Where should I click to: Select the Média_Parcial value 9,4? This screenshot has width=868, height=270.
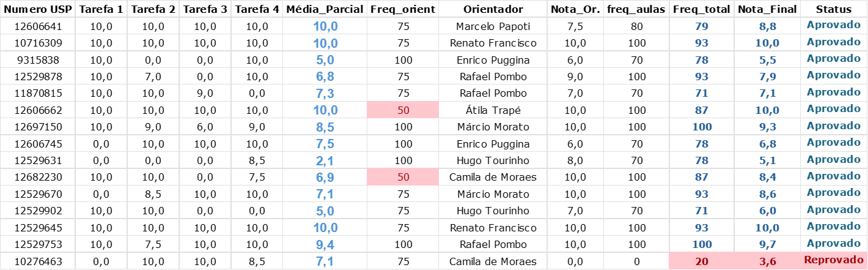pyautogui.click(x=325, y=244)
